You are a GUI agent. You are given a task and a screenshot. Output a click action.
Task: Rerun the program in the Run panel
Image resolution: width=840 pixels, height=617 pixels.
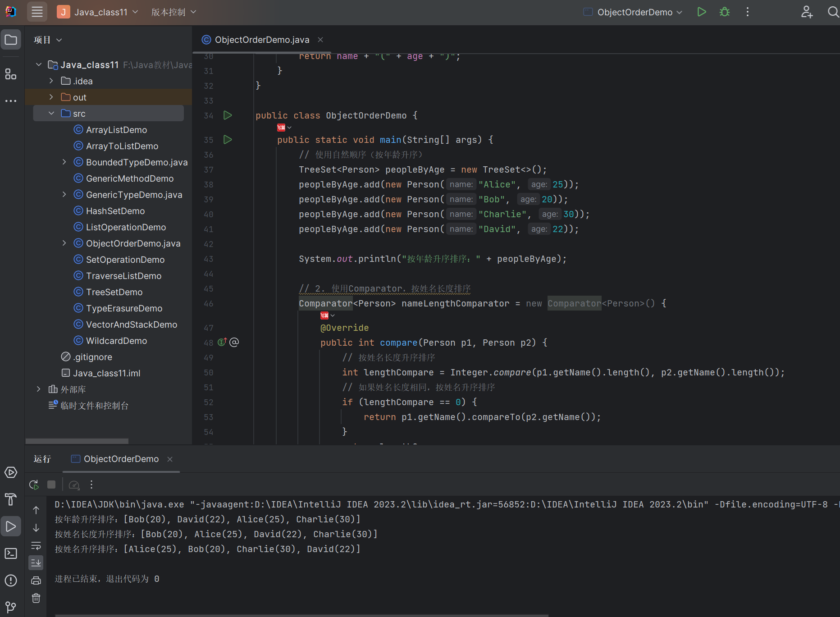pyautogui.click(x=34, y=485)
